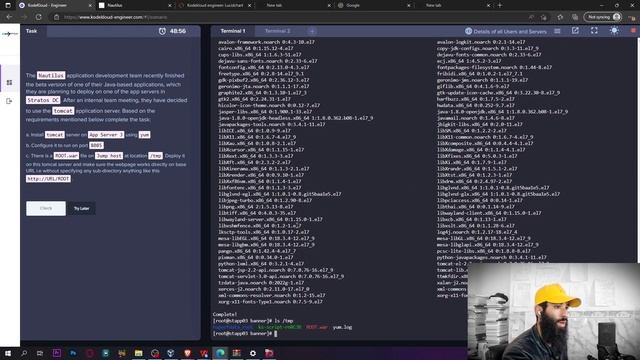Open terminal in new window icon
The width and height of the screenshot is (640, 360).
(x=575, y=31)
